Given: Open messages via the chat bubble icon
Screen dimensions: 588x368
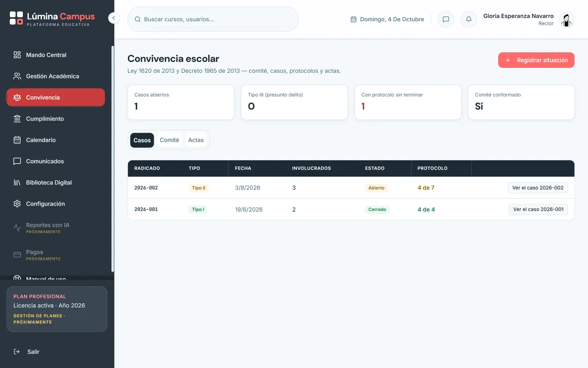Looking at the screenshot, I should 446,19.
